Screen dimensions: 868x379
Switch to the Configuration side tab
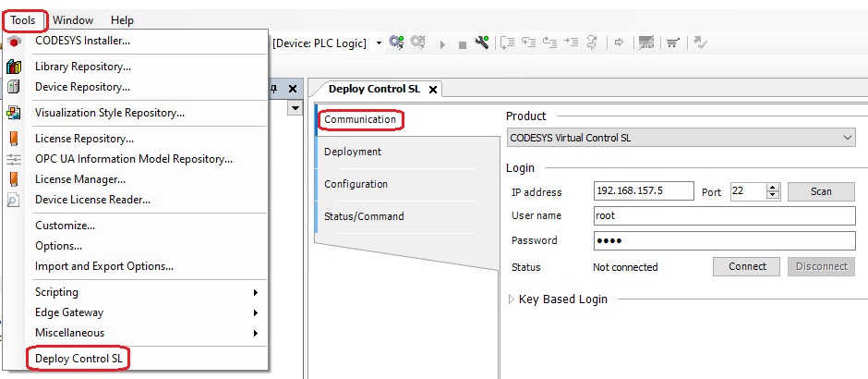[356, 185]
